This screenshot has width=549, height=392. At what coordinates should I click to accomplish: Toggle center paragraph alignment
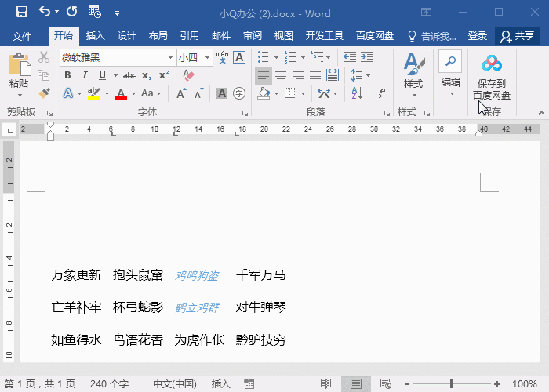(281, 75)
